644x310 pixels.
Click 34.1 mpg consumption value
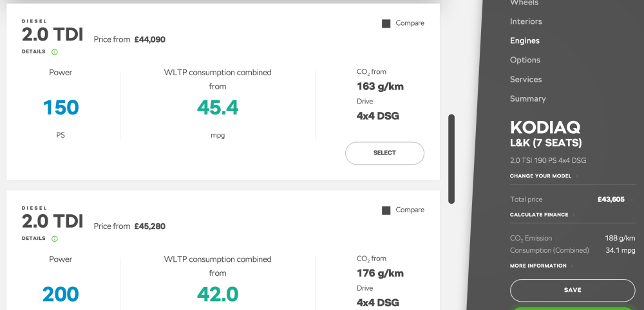pos(620,250)
